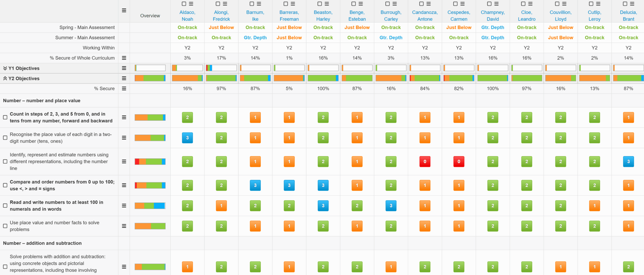The image size is (644, 275).
Task: Select checkbox for Read and write numbers
Action: pos(5,206)
